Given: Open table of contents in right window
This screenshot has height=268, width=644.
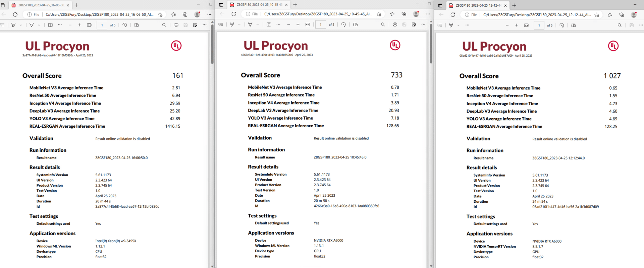Looking at the screenshot, I should coord(440,25).
